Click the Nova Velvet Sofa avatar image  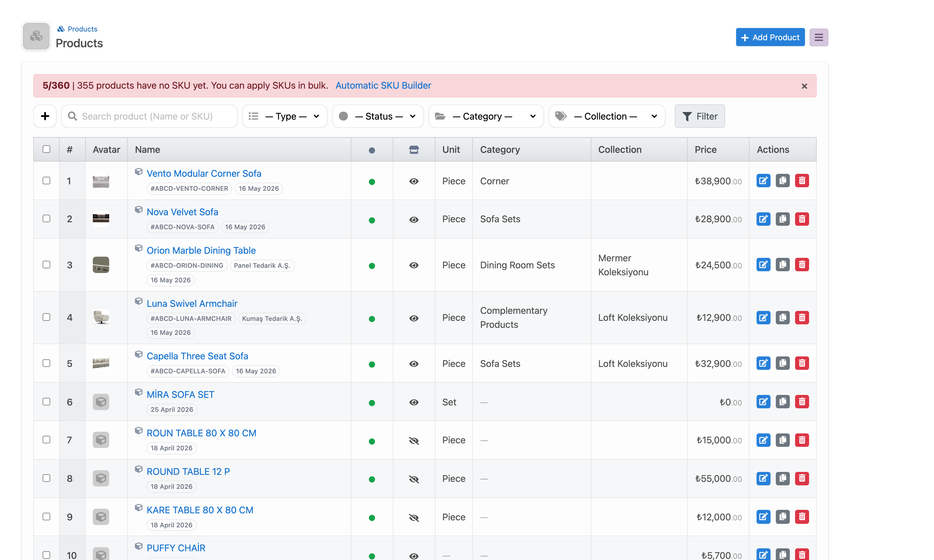[101, 219]
